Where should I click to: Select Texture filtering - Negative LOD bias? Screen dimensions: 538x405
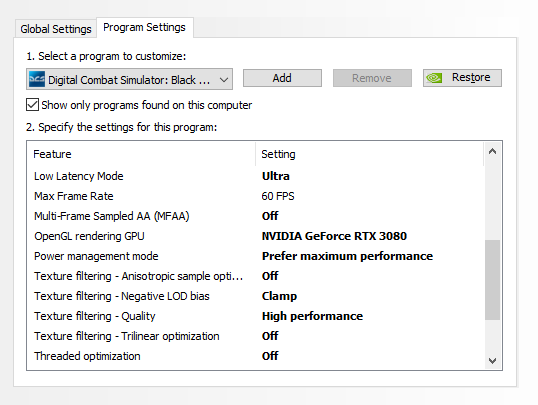tap(122, 296)
